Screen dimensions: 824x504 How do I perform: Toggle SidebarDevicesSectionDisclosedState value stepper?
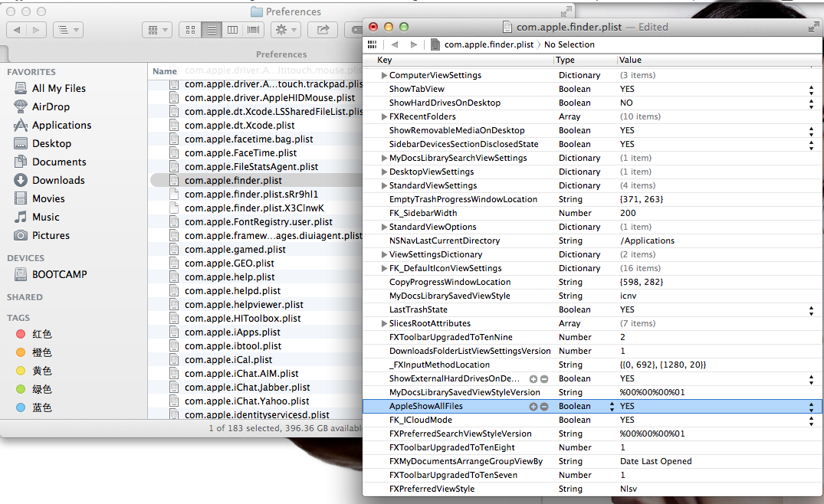(812, 144)
